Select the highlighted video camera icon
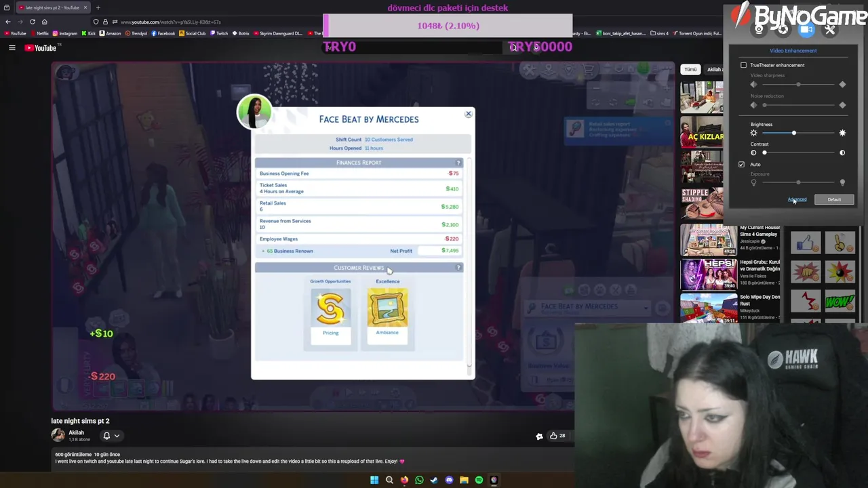The image size is (868, 488). click(x=806, y=29)
